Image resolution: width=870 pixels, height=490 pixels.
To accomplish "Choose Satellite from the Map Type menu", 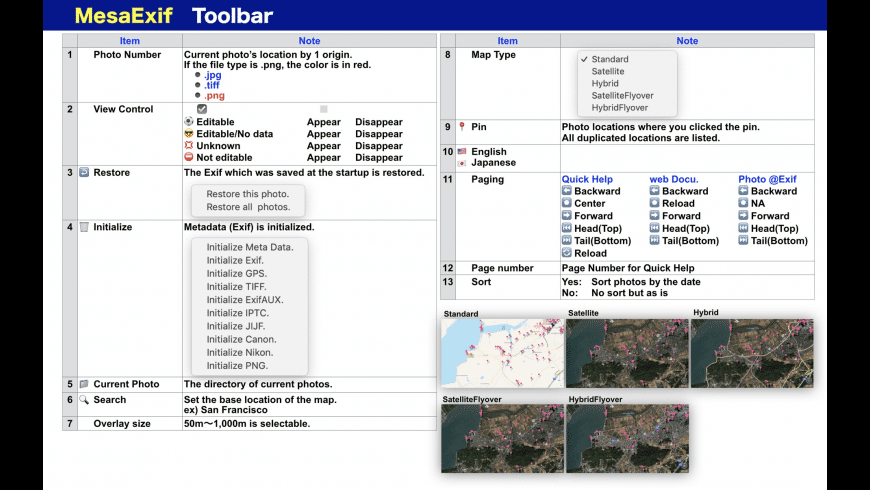I will pyautogui.click(x=607, y=72).
